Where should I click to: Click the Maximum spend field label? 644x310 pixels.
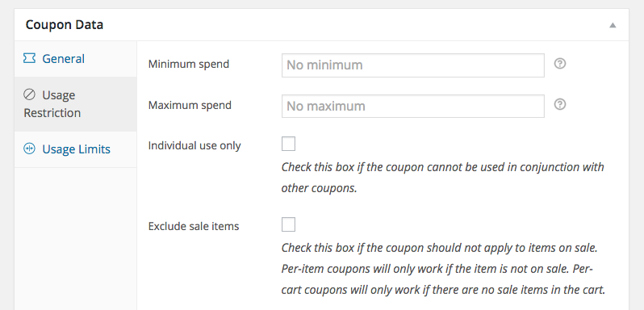click(x=190, y=105)
